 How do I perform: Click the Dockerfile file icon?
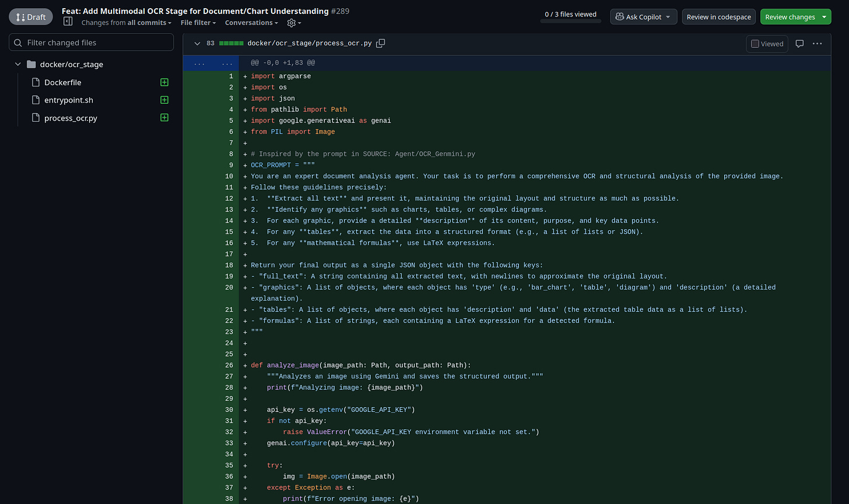coord(36,82)
